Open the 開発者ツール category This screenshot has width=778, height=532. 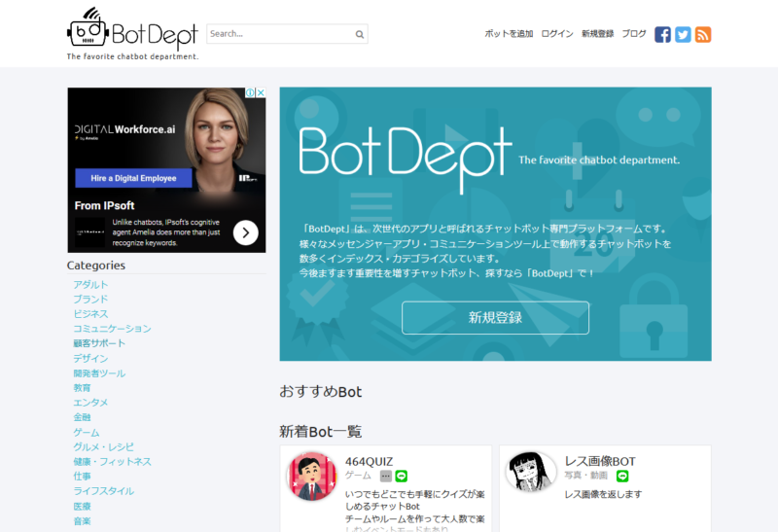[99, 373]
